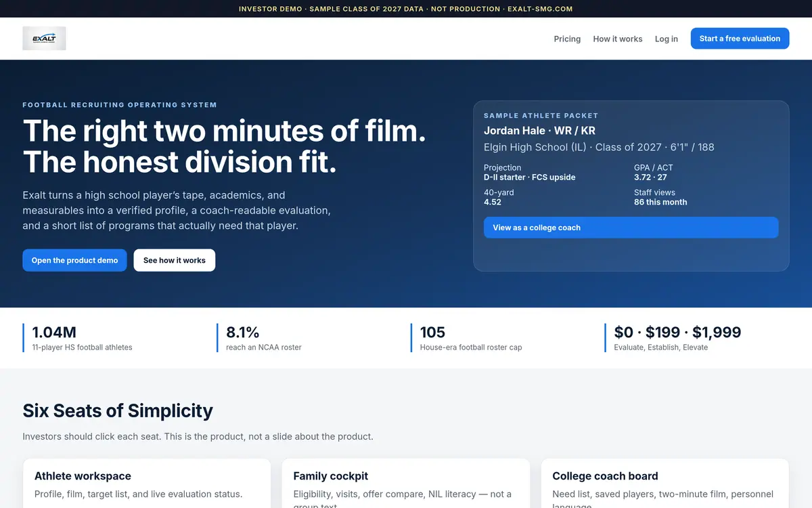Click 'reach an NCAA roster' caption
812x508 pixels.
tap(264, 347)
